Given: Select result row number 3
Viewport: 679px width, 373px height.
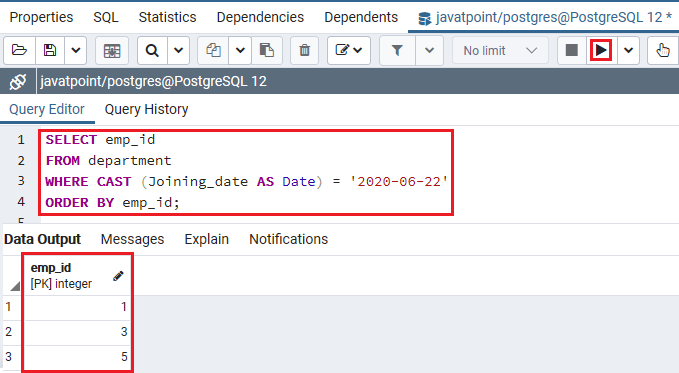Looking at the screenshot, I should click(x=9, y=357).
